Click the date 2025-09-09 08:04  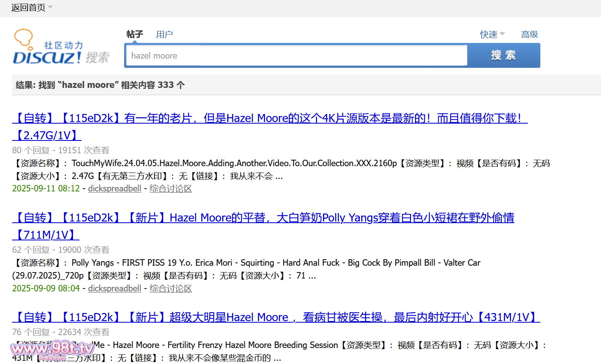pyautogui.click(x=46, y=288)
